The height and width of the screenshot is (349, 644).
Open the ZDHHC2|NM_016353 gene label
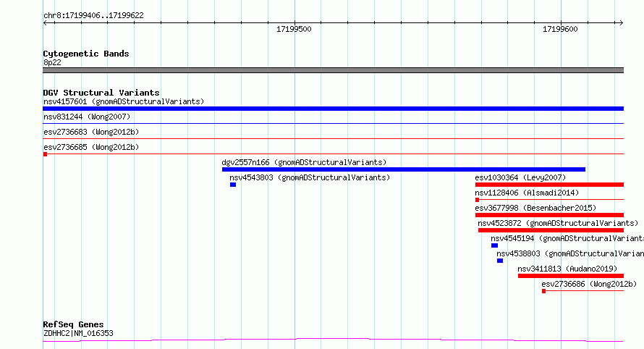pyautogui.click(x=78, y=333)
